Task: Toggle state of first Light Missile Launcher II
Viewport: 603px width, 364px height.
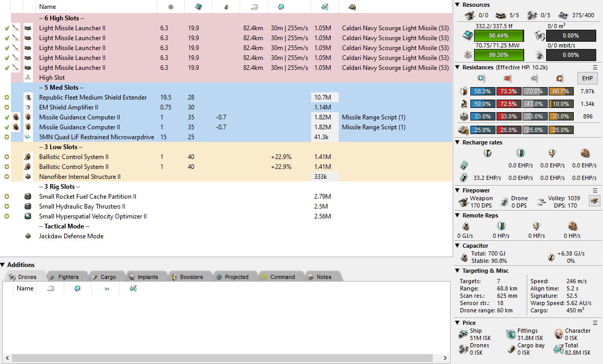Action: [x=7, y=28]
